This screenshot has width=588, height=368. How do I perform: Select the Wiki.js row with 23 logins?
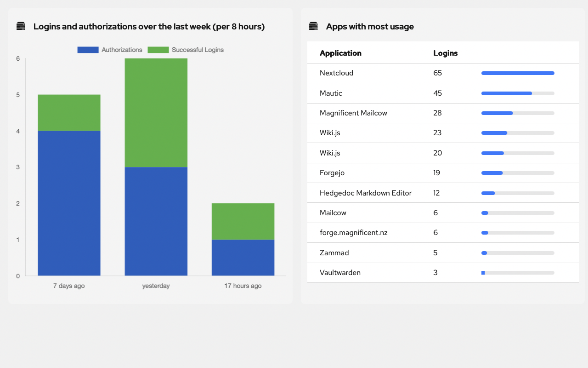tap(443, 133)
